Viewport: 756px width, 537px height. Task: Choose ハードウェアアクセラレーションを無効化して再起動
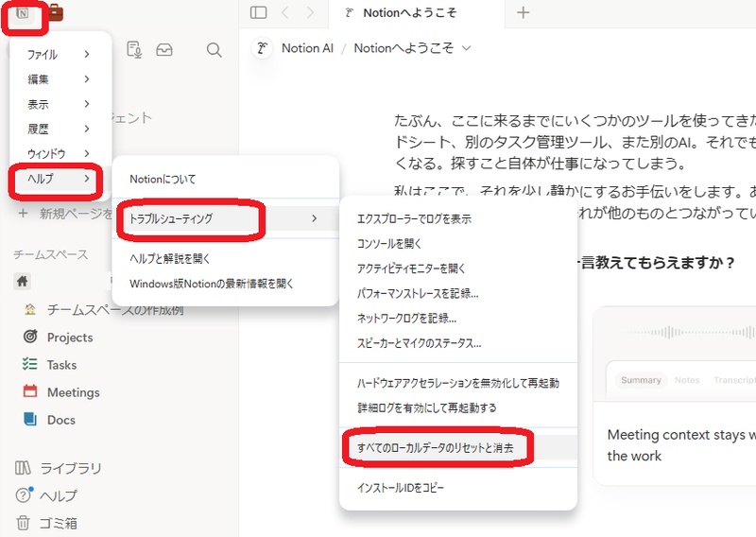458,383
